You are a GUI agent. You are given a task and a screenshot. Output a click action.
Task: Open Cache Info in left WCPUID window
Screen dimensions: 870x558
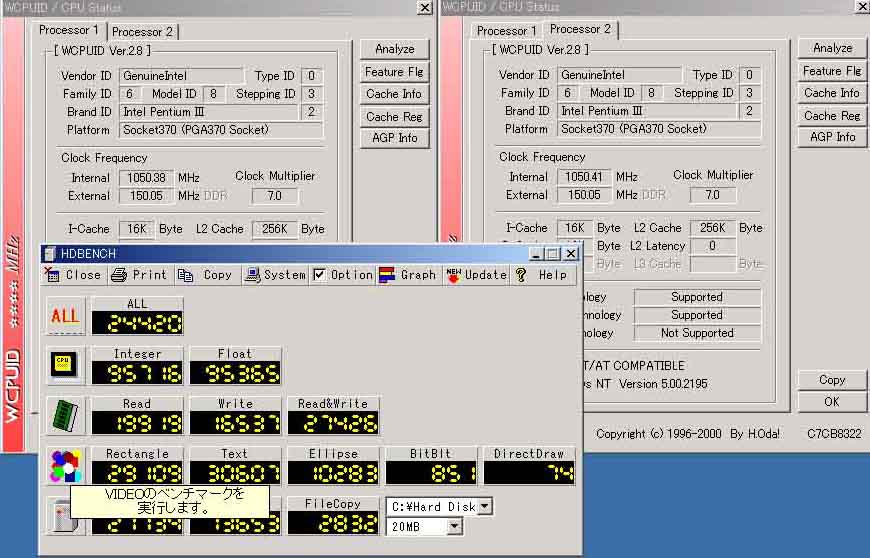(394, 94)
